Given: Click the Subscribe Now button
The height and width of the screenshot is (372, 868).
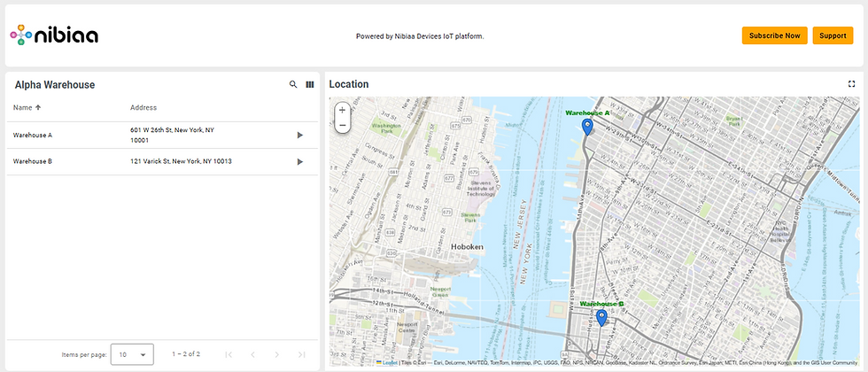Looking at the screenshot, I should 774,35.
